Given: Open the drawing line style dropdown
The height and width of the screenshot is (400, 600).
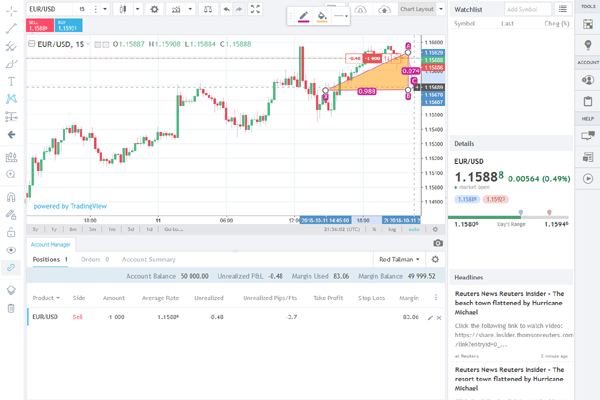Looking at the screenshot, I should click(x=341, y=16).
